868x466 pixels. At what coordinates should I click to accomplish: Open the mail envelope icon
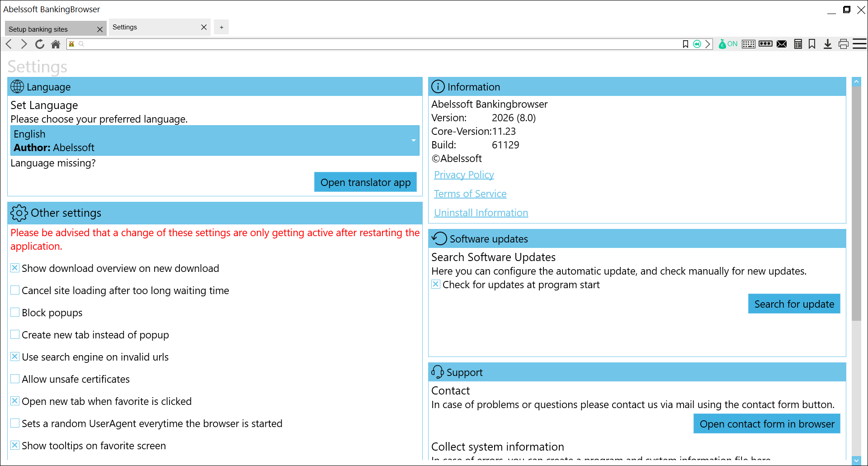[782, 44]
